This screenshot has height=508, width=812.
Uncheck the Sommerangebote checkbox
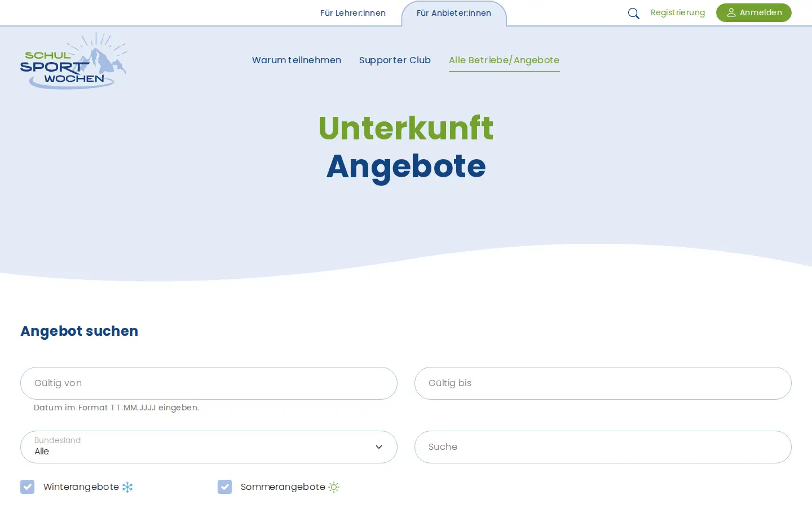pyautogui.click(x=224, y=487)
